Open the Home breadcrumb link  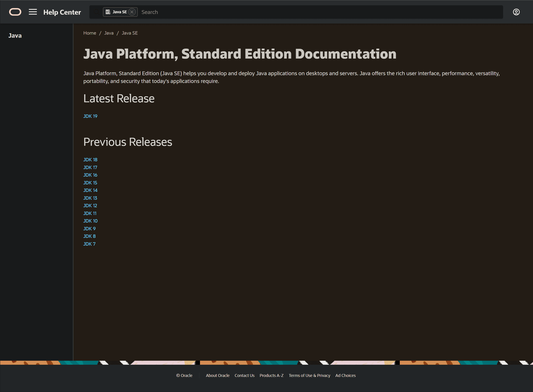[x=89, y=33]
